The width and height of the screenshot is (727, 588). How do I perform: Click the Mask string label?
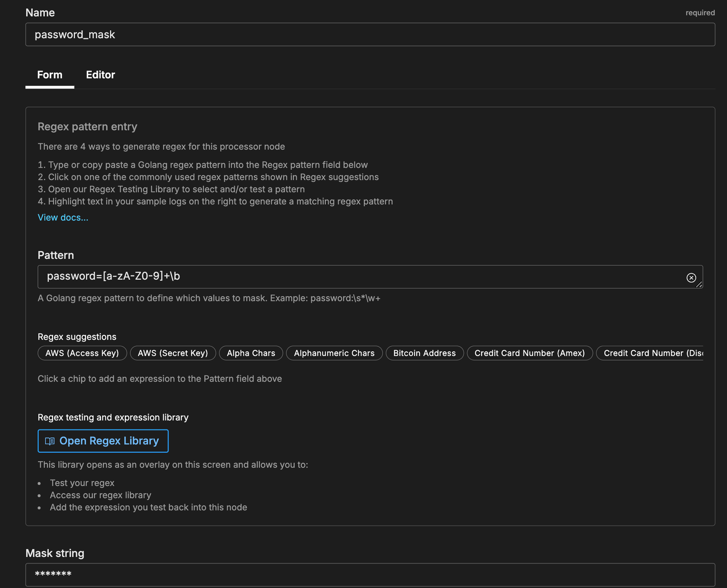point(55,553)
